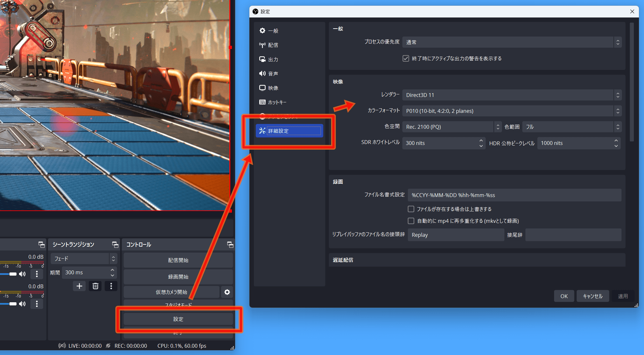Click OK in settings dialog
The width and height of the screenshot is (644, 355).
564,296
